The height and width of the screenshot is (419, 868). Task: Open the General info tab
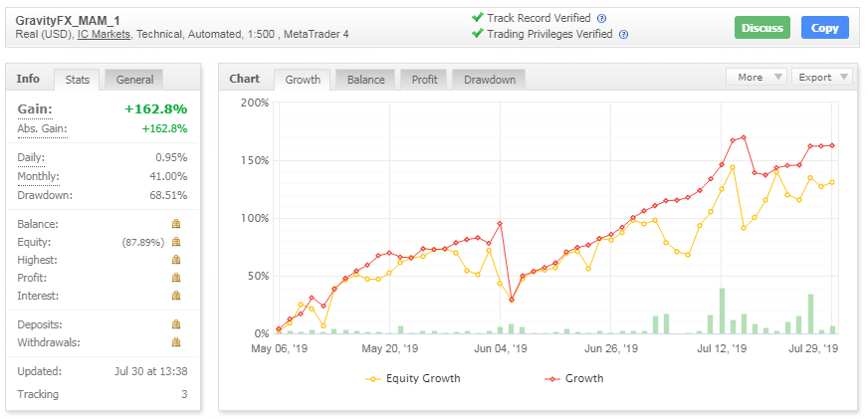click(134, 80)
